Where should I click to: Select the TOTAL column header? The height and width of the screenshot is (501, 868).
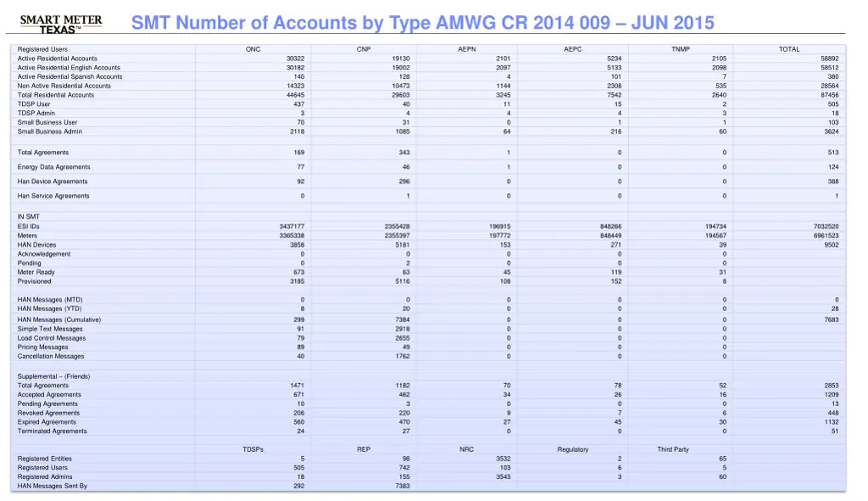click(789, 49)
